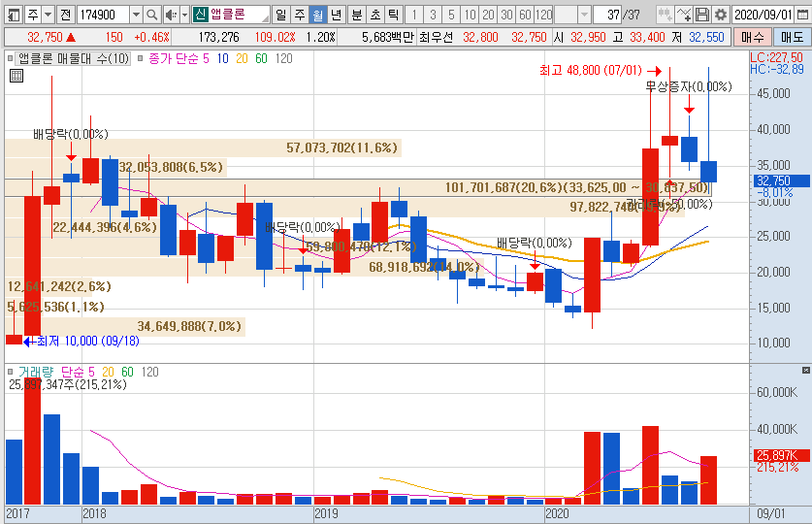
Task: Switch to minute (분) chart
Action: (357, 15)
